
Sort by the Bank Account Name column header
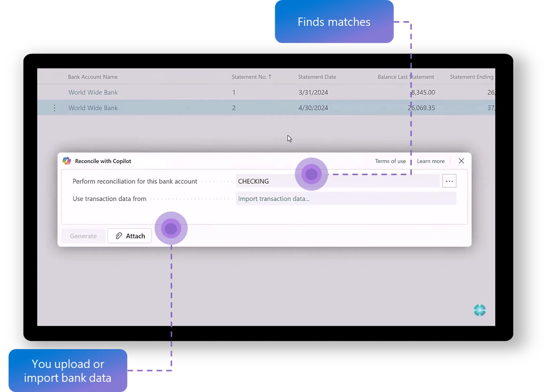pos(93,76)
